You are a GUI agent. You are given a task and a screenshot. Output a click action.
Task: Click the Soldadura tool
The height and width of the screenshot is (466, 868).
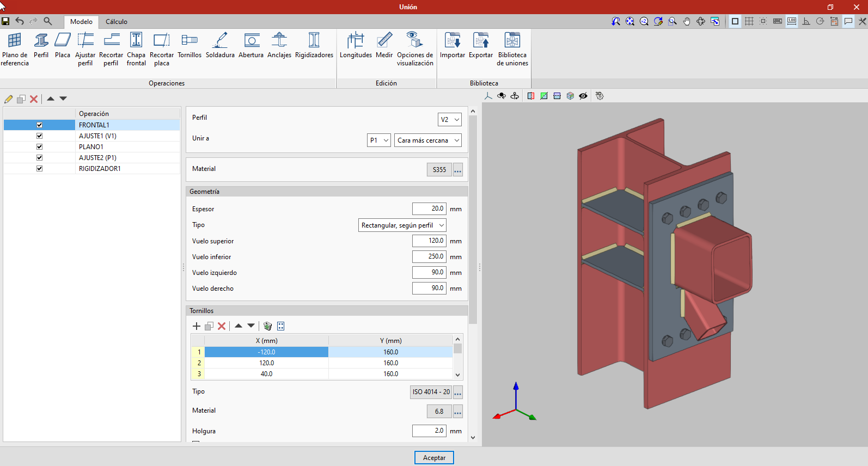220,45
